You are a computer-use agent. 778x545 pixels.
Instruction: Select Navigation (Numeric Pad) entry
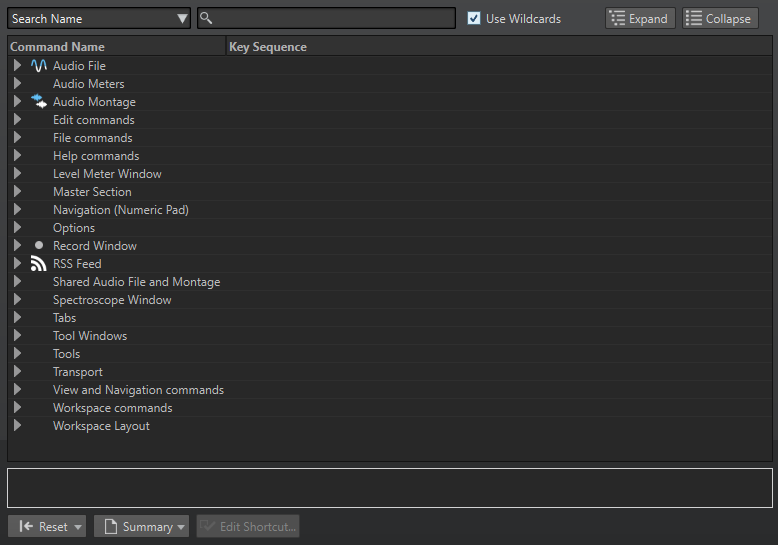tap(120, 210)
